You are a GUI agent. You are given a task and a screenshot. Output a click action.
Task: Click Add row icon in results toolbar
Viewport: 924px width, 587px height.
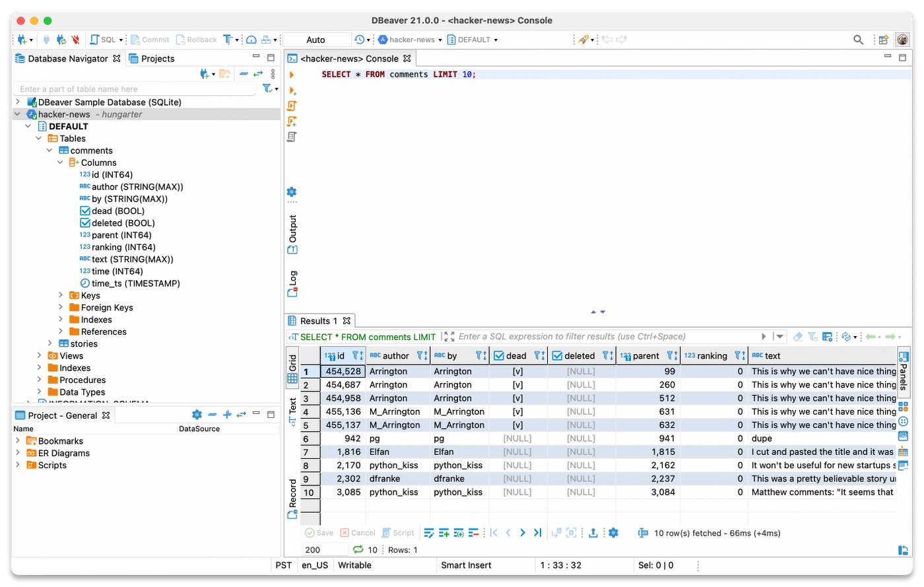[444, 533]
